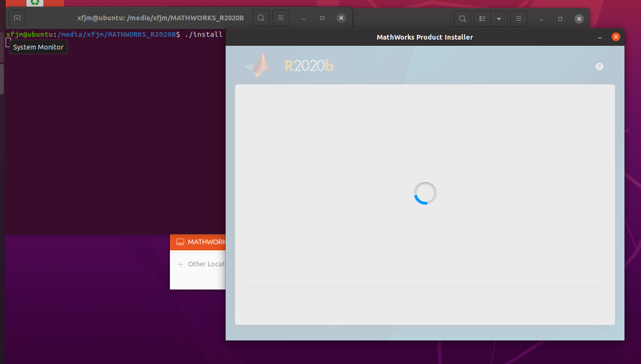Open Other Locations in file manager sidebar

[x=198, y=264]
